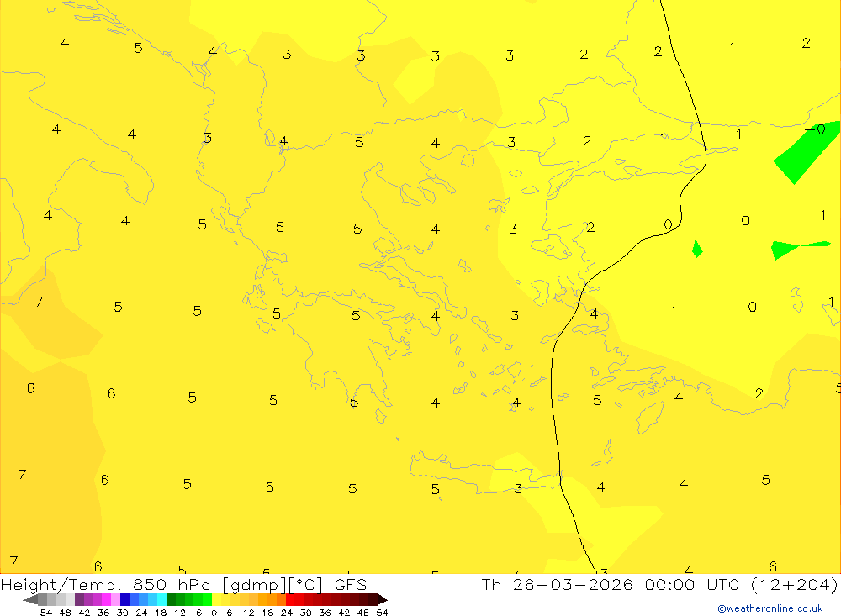This screenshot has height=616, width=841.
Task: Pick the bright red swatch above 24
Action: (290, 599)
